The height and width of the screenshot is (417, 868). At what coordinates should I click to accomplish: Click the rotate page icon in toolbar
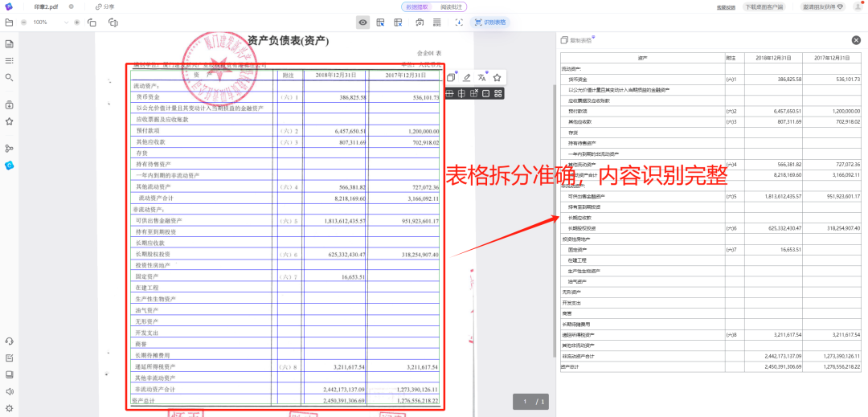pyautogui.click(x=113, y=22)
